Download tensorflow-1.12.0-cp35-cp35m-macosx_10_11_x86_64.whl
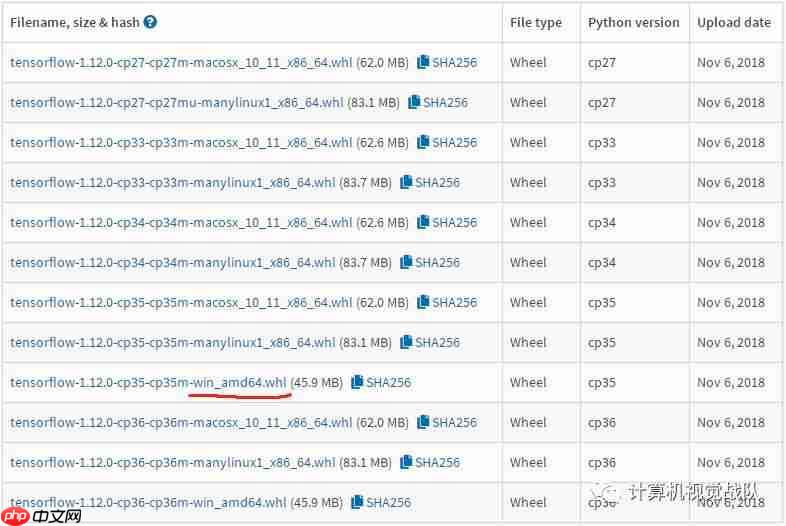786x526 pixels. point(181,303)
